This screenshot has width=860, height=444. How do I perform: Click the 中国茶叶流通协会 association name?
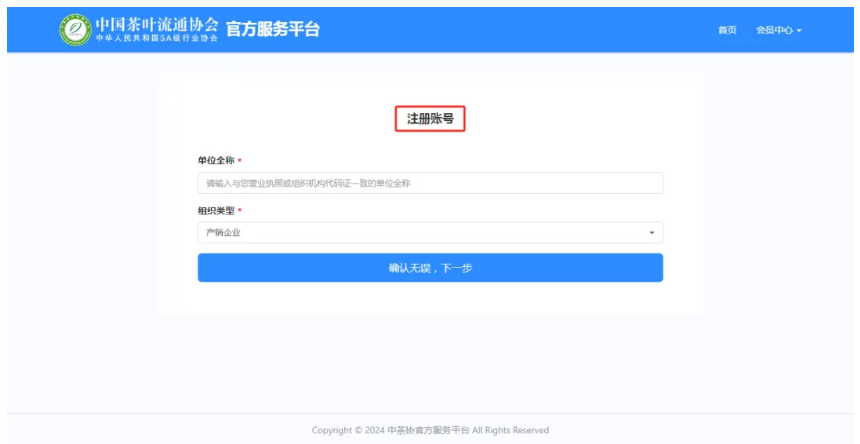pyautogui.click(x=156, y=24)
